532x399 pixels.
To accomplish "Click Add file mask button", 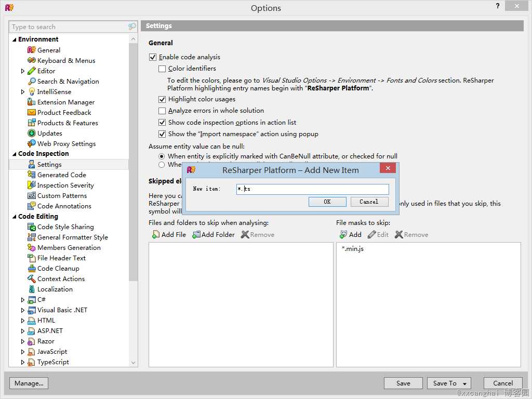I will tap(351, 234).
